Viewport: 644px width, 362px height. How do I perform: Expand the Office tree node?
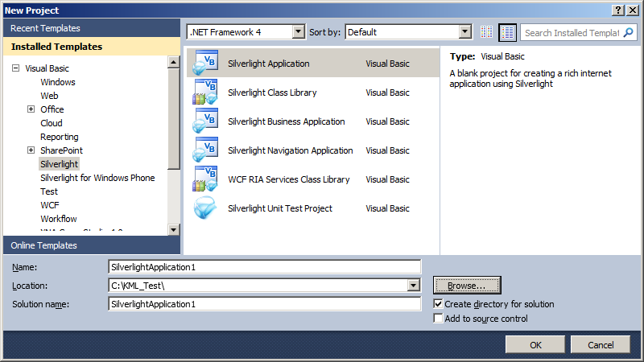(31, 109)
